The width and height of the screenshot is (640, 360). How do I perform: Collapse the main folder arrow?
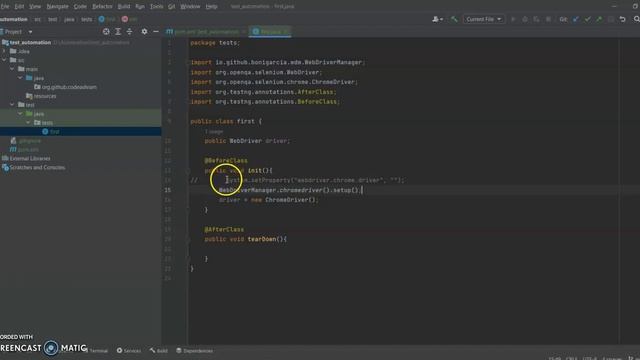[x=12, y=69]
